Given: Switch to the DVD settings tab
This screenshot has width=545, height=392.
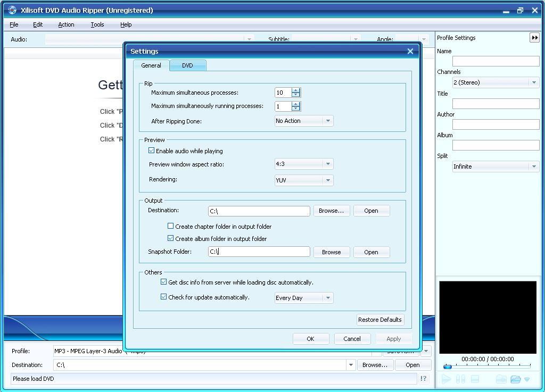Looking at the screenshot, I should (187, 65).
